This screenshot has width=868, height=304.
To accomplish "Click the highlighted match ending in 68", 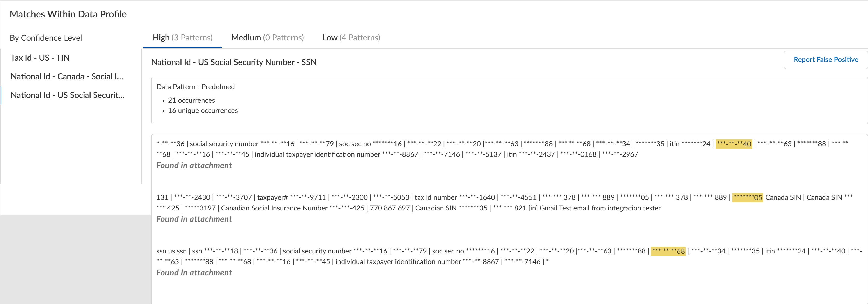I will click(668, 251).
